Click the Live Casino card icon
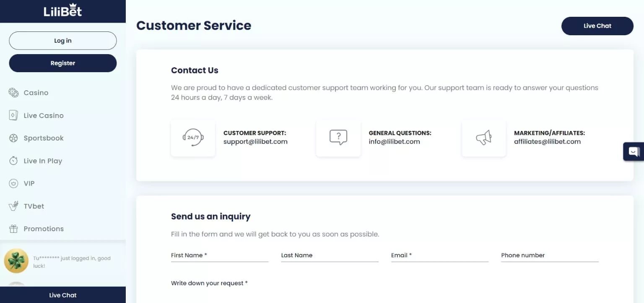This screenshot has height=303, width=644. point(13,115)
